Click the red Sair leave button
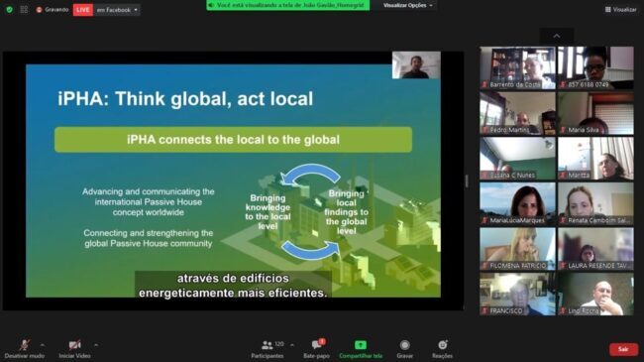644x362 pixels. [x=623, y=349]
